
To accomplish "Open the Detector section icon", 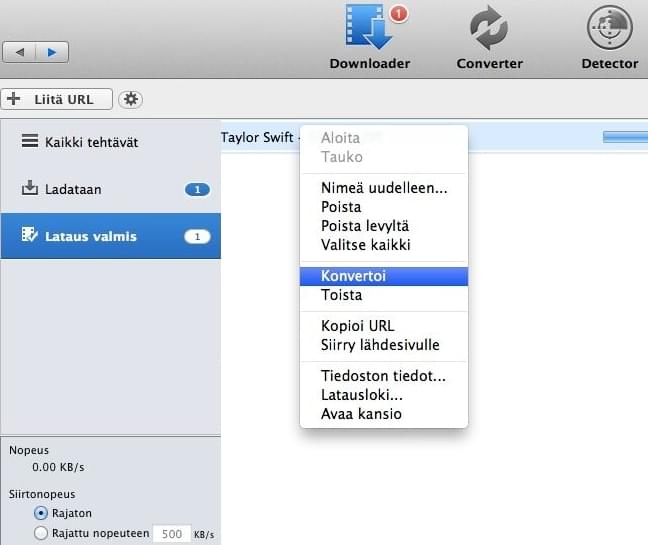I will [610, 27].
